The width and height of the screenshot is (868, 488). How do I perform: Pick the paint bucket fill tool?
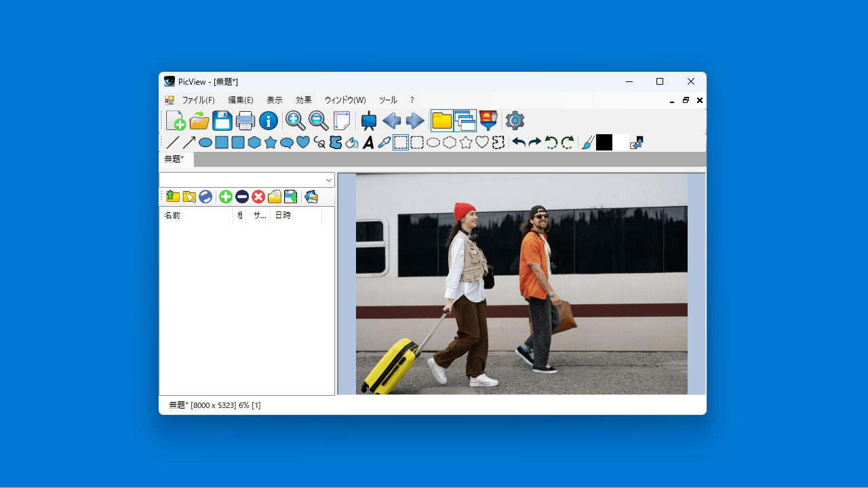(x=352, y=142)
